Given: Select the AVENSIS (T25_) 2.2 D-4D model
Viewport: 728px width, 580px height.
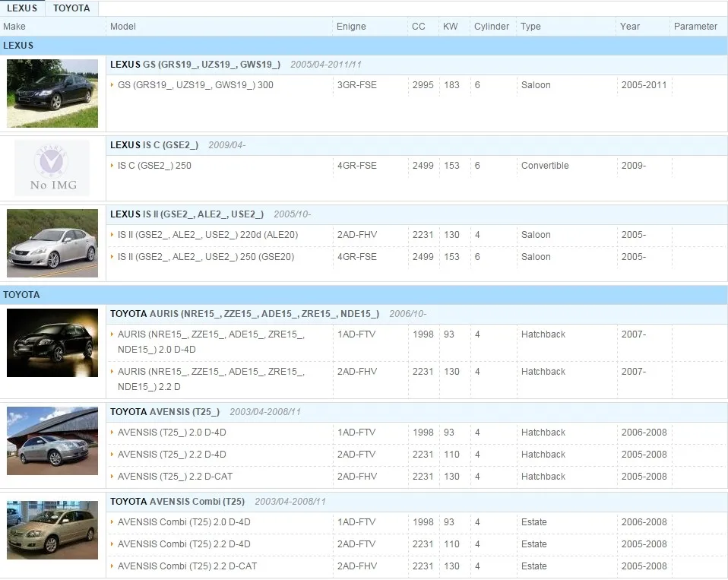Looking at the screenshot, I should pos(172,455).
